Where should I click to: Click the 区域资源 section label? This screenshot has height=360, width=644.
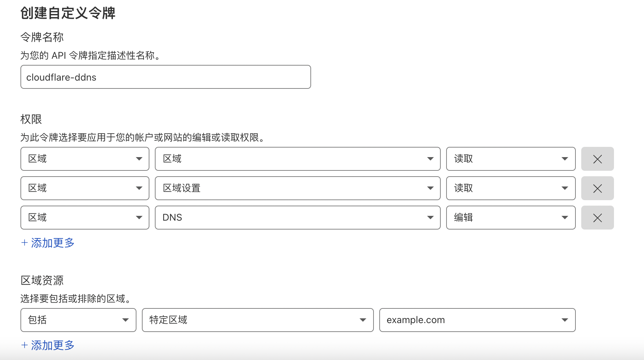42,280
